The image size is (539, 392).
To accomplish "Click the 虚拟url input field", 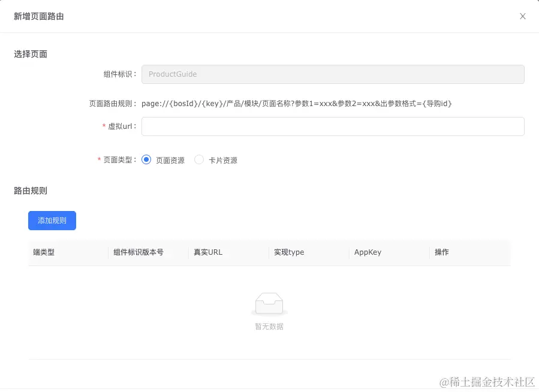I will click(x=333, y=126).
